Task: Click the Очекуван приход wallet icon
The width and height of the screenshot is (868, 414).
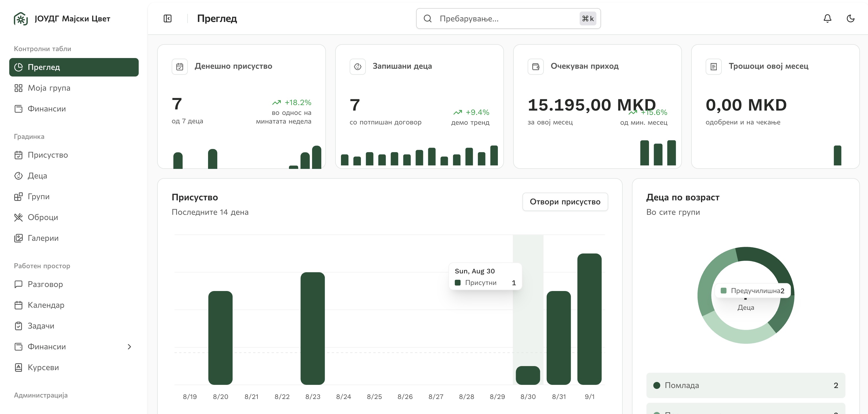Action: 535,67
